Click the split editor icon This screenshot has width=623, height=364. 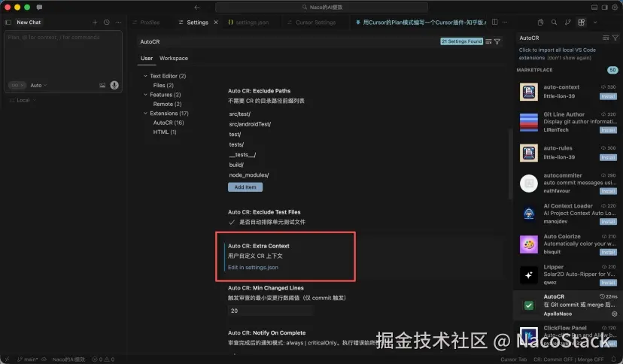coord(494,23)
